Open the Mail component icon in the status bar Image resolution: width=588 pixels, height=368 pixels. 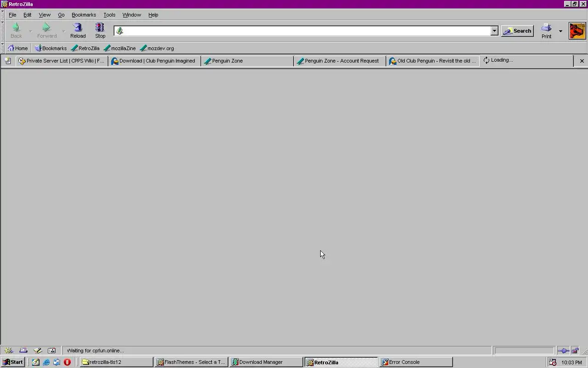pos(23,351)
